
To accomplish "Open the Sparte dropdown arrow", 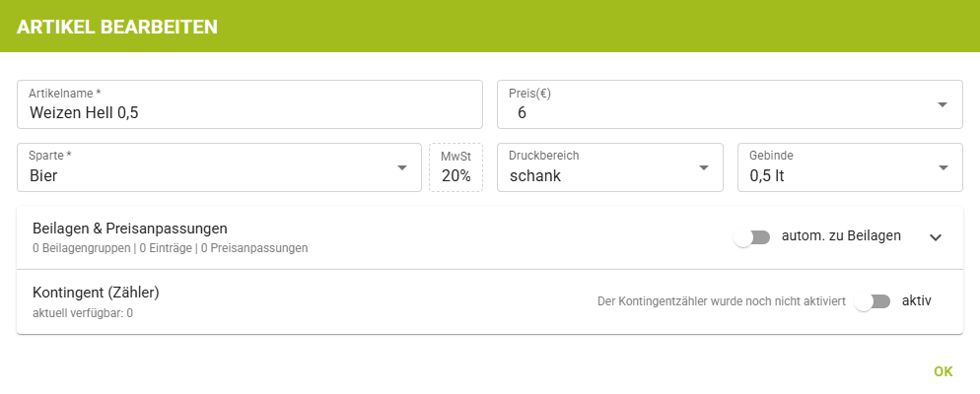I will coord(401,167).
